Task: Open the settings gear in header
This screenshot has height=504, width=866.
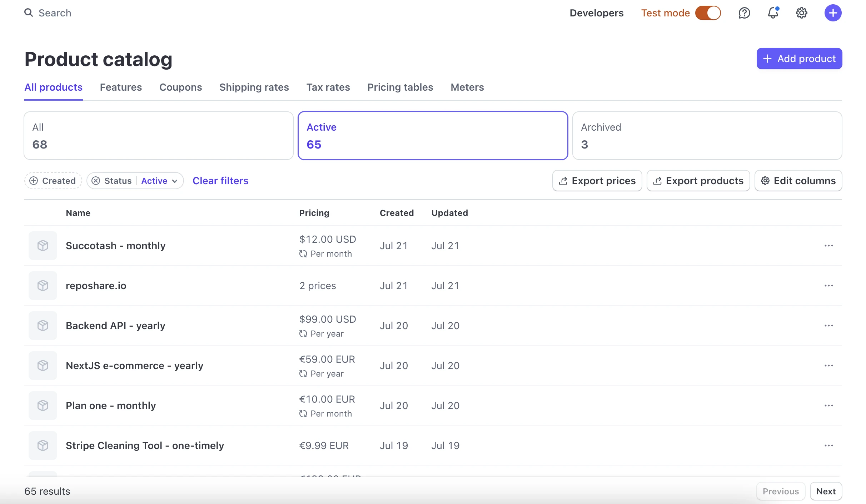Action: click(802, 13)
